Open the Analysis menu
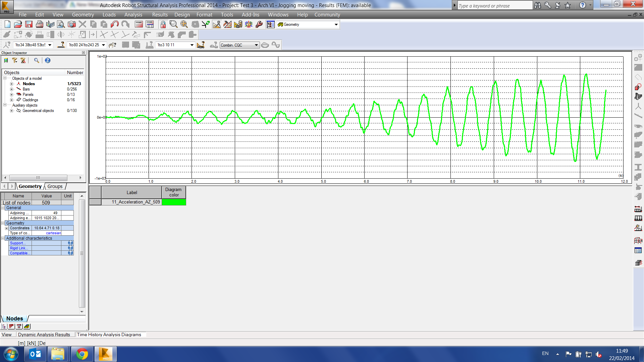Screen dimensions: 644x362 pyautogui.click(x=133, y=15)
